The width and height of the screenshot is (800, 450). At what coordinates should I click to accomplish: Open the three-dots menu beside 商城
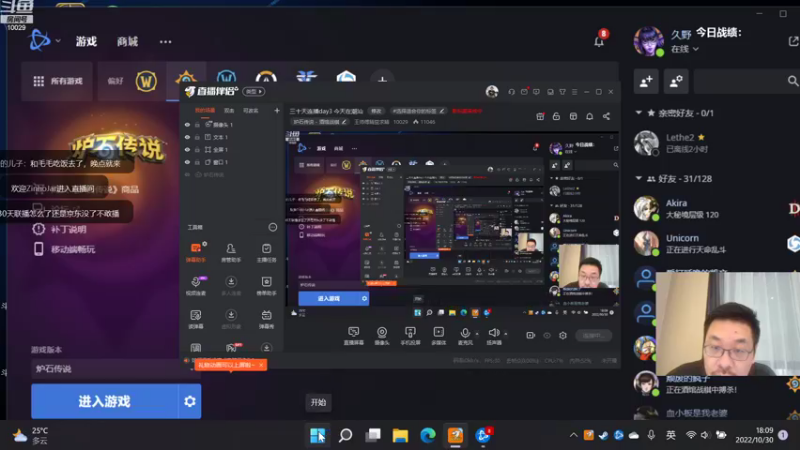pos(165,42)
